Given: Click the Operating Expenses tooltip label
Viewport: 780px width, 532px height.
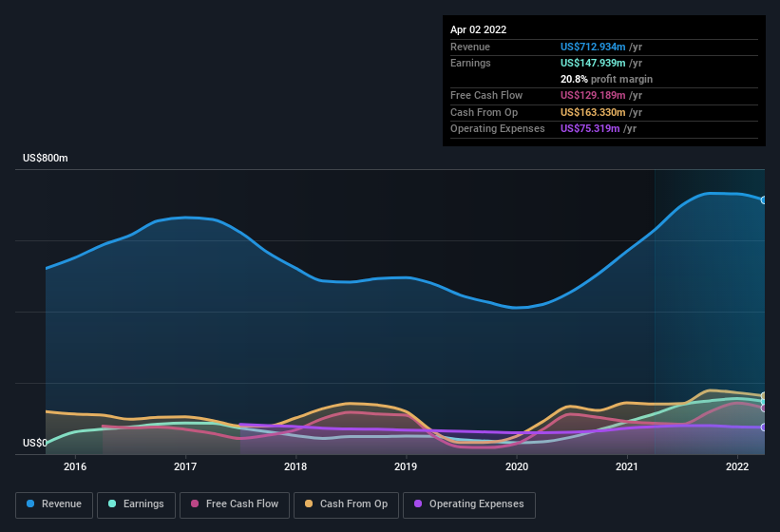Looking at the screenshot, I should [x=498, y=128].
